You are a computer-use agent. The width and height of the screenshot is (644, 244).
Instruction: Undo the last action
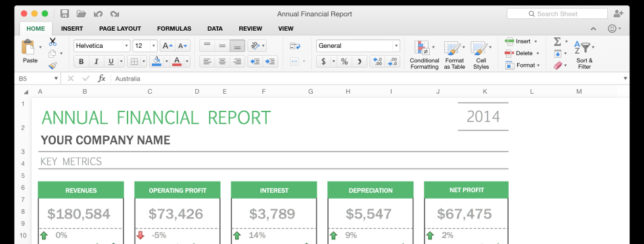click(x=98, y=14)
